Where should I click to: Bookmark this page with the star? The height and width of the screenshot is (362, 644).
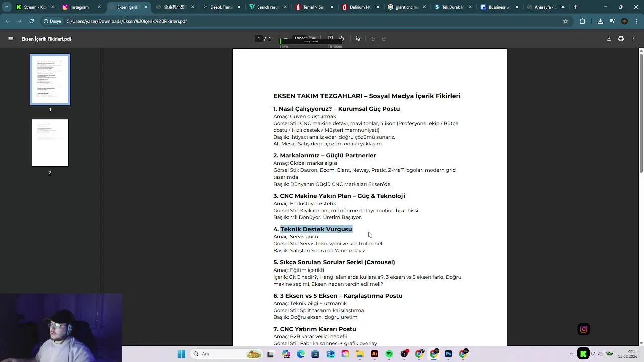[566, 21]
